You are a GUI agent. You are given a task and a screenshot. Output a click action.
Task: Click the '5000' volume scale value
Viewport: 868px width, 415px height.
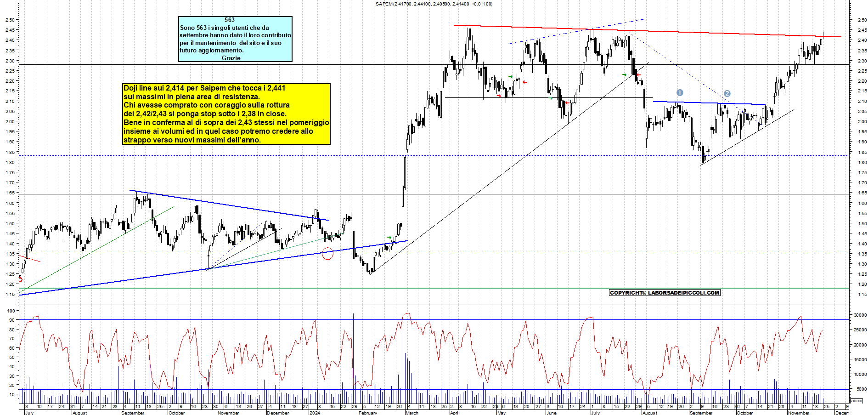[862, 389]
